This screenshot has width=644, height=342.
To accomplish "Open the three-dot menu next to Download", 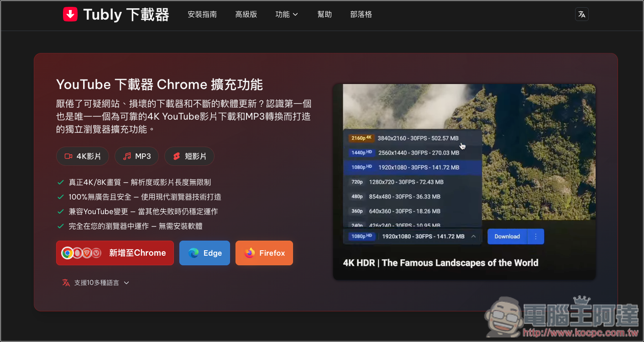I will click(536, 237).
